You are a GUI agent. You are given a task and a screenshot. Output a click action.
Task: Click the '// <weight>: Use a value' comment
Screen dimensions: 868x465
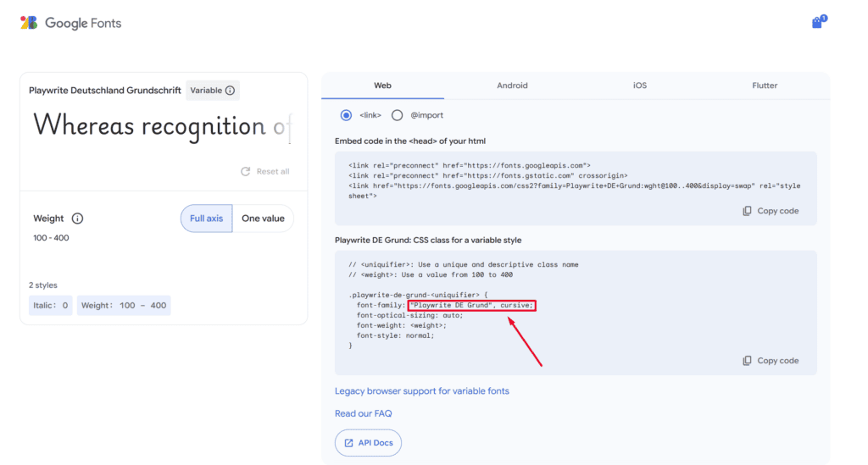(x=431, y=274)
